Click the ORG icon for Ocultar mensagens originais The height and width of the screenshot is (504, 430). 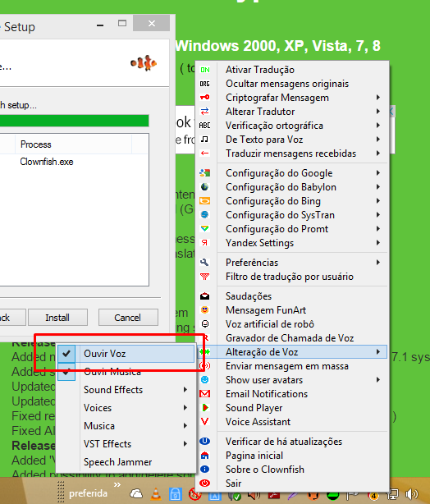pos(205,84)
